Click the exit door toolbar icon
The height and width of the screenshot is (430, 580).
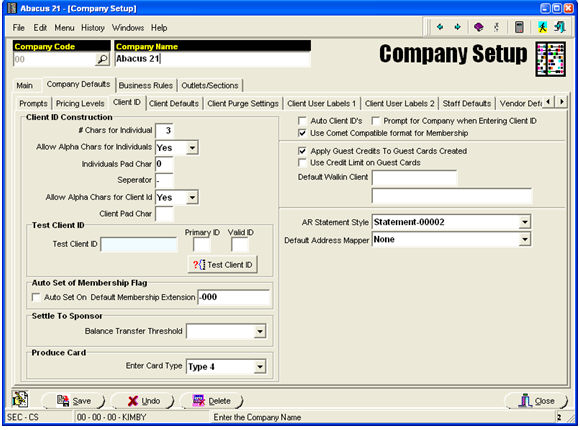560,27
